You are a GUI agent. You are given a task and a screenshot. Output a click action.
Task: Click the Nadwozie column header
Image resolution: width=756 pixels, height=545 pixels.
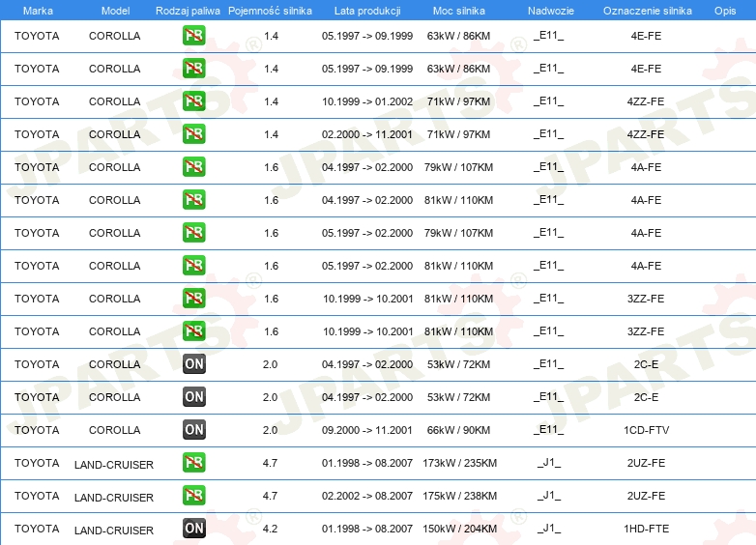(x=551, y=11)
